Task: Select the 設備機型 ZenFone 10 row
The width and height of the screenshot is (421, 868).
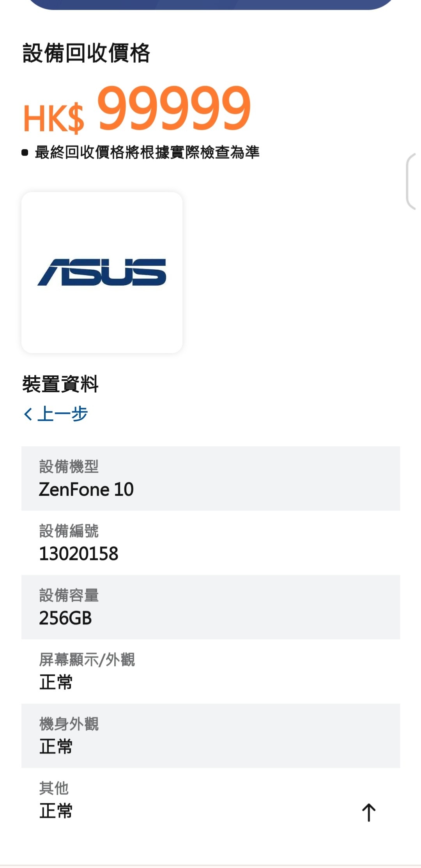Action: tap(210, 478)
